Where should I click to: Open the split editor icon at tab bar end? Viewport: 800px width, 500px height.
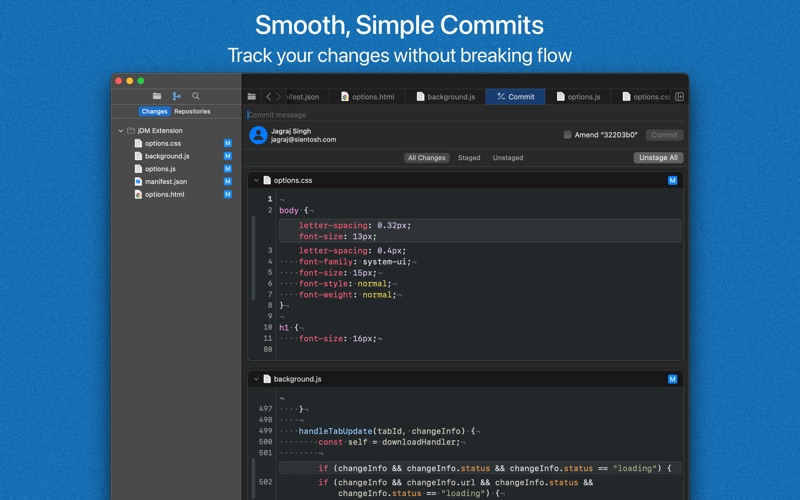[679, 96]
